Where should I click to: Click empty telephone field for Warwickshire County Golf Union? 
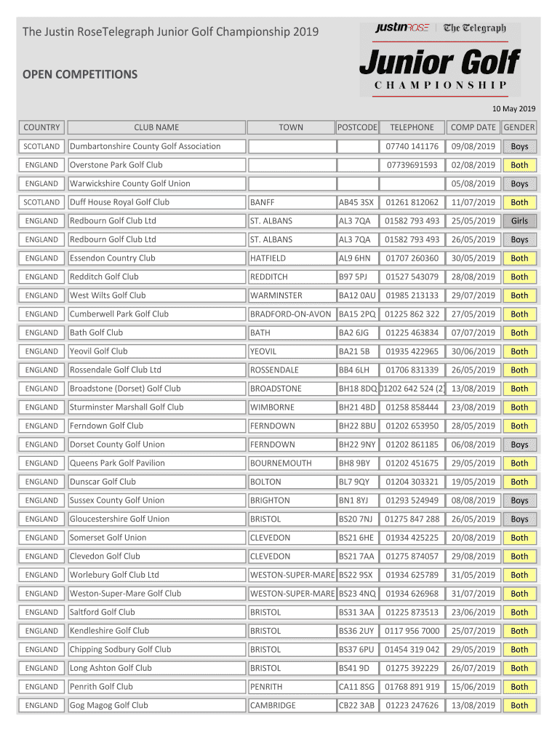(412, 184)
